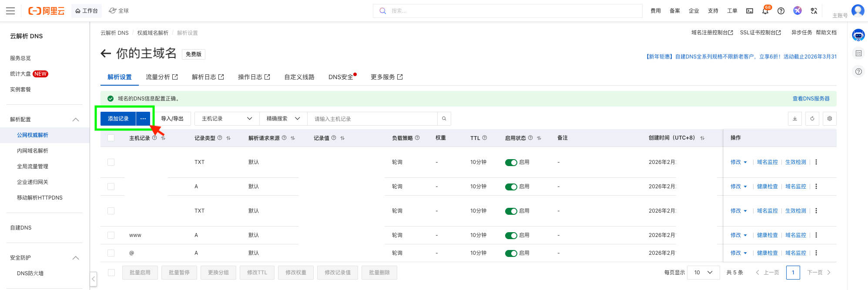
Task: Toggle enable status of first TXT record
Action: point(511,162)
